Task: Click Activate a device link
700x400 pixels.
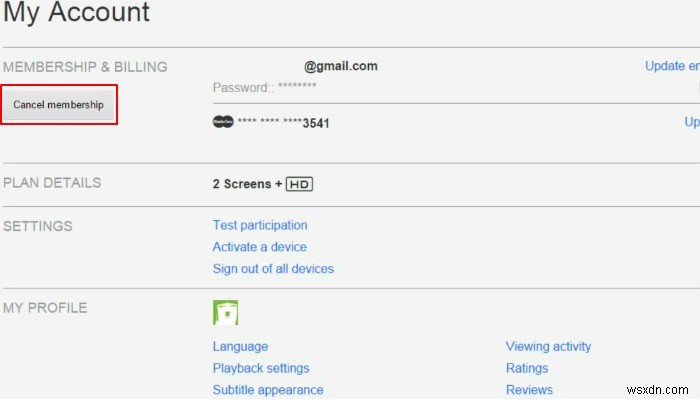Action: point(260,247)
